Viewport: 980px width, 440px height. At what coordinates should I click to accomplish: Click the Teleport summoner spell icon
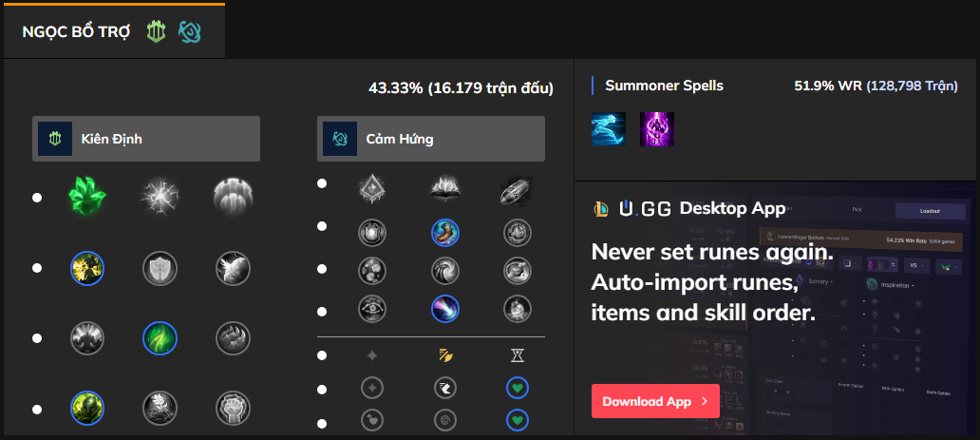pyautogui.click(x=656, y=128)
